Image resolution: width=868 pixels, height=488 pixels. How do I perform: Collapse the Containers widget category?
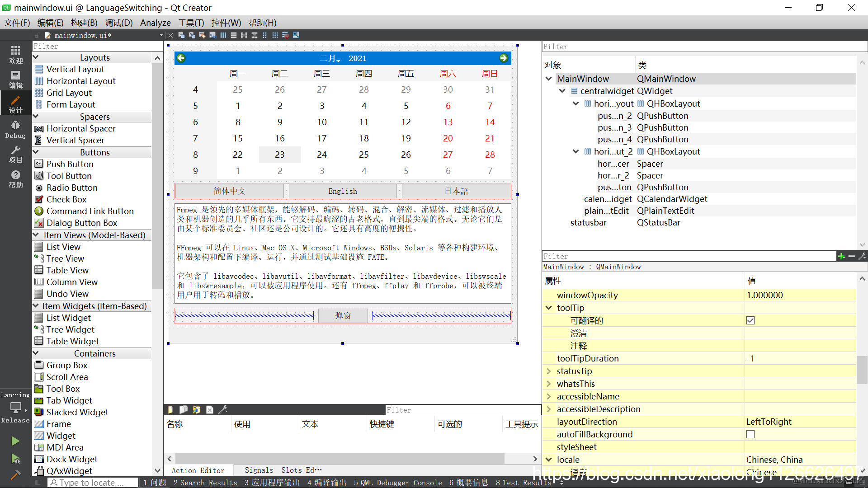click(x=36, y=353)
